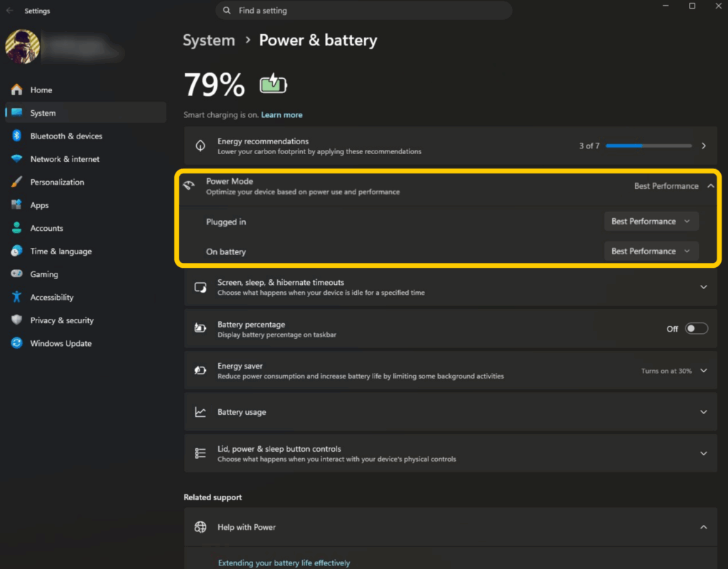Image resolution: width=728 pixels, height=569 pixels.
Task: Click the Windows Update refresh icon
Action: [x=17, y=343]
